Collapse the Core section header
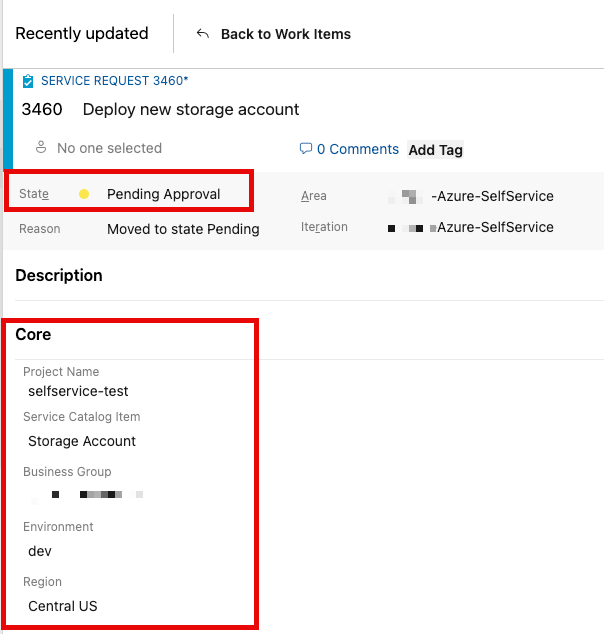This screenshot has width=604, height=634. tap(33, 334)
